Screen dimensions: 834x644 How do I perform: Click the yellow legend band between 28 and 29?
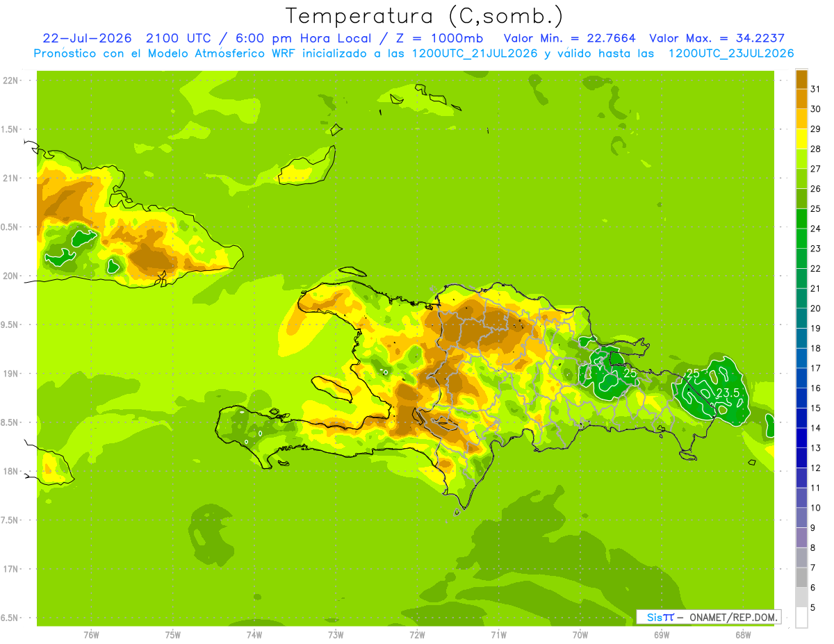(801, 138)
